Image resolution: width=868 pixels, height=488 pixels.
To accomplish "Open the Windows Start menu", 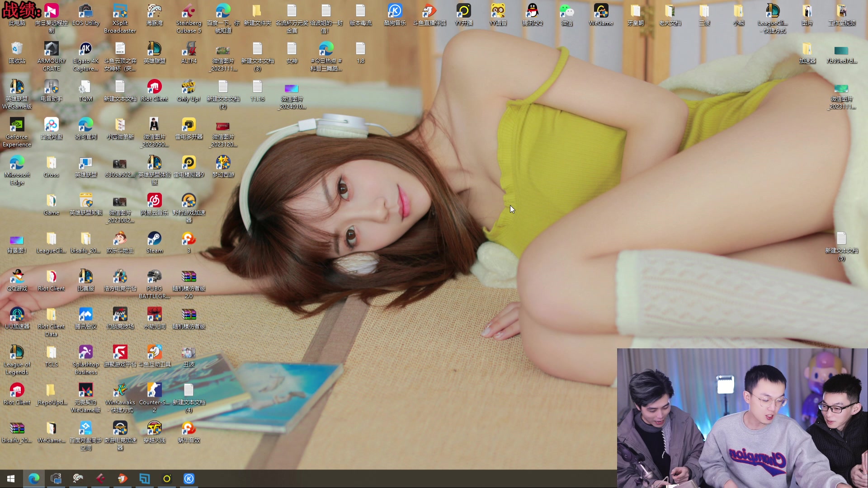I will click(x=11, y=479).
